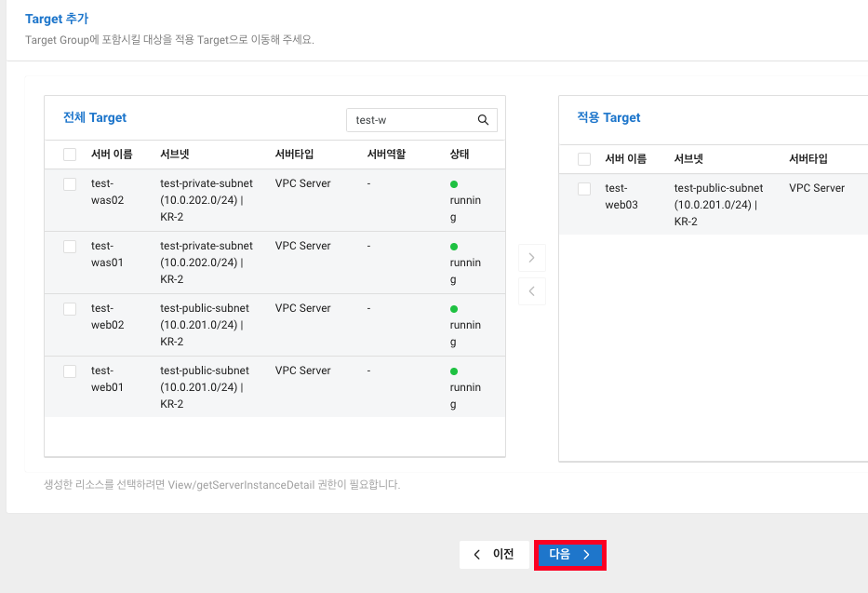Click VPC Server type in test-web03 row
Viewport: 868px width, 593px height.
pyautogui.click(x=817, y=188)
